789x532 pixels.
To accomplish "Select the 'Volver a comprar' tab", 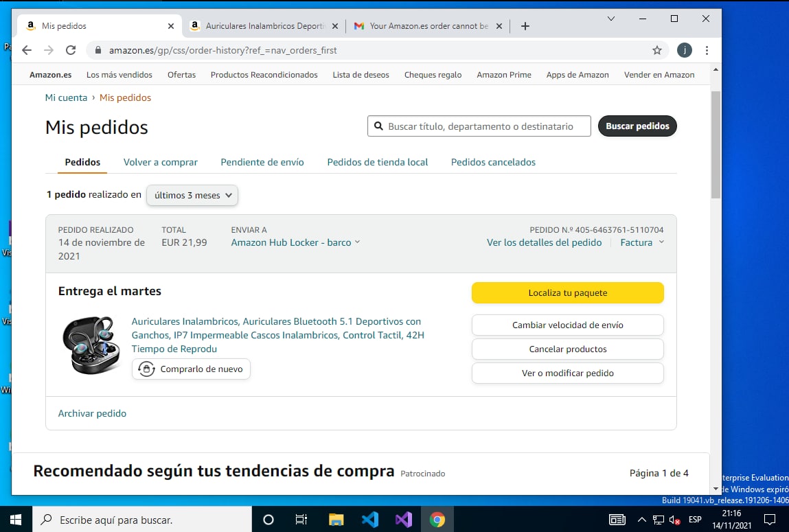I will click(160, 162).
